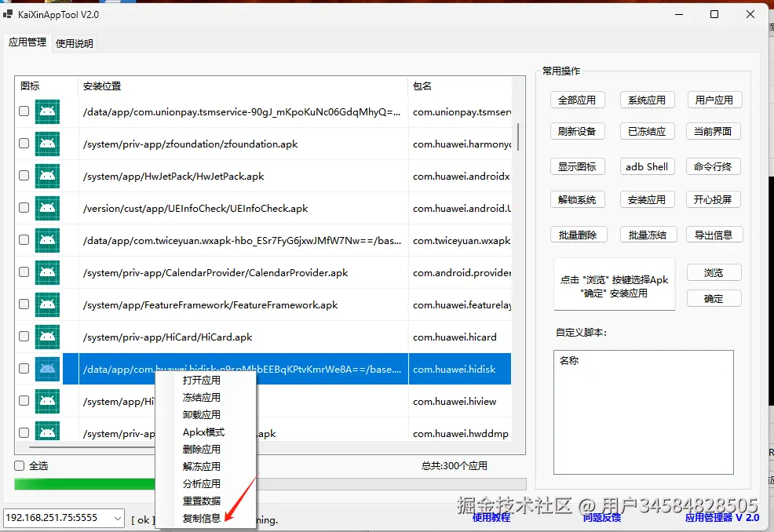Click the Android icon of HiCard.apk row

coord(47,337)
